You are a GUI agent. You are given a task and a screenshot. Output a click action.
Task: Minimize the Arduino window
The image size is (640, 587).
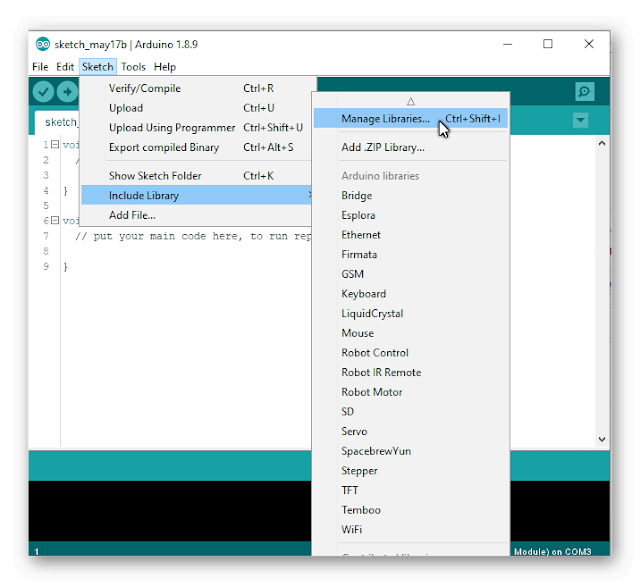tap(507, 44)
